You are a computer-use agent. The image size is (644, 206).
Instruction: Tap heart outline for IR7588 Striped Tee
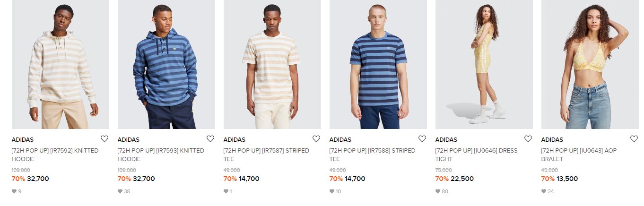(x=422, y=139)
